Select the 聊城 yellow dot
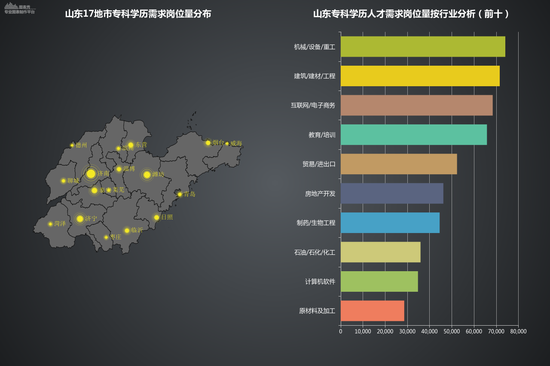Screen dimensions: 550x366 pos(63,181)
